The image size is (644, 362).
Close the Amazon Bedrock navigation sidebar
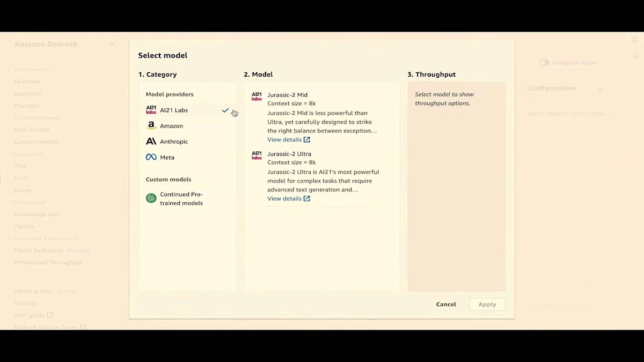click(x=112, y=44)
